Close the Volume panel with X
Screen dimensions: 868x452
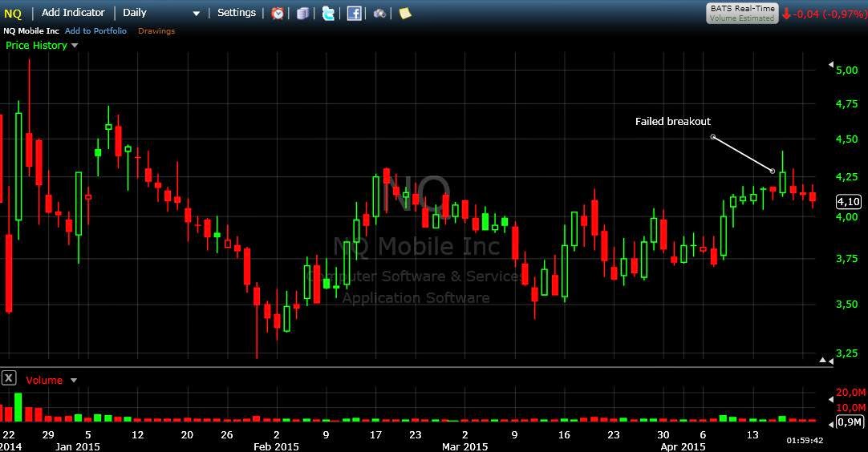click(x=9, y=378)
